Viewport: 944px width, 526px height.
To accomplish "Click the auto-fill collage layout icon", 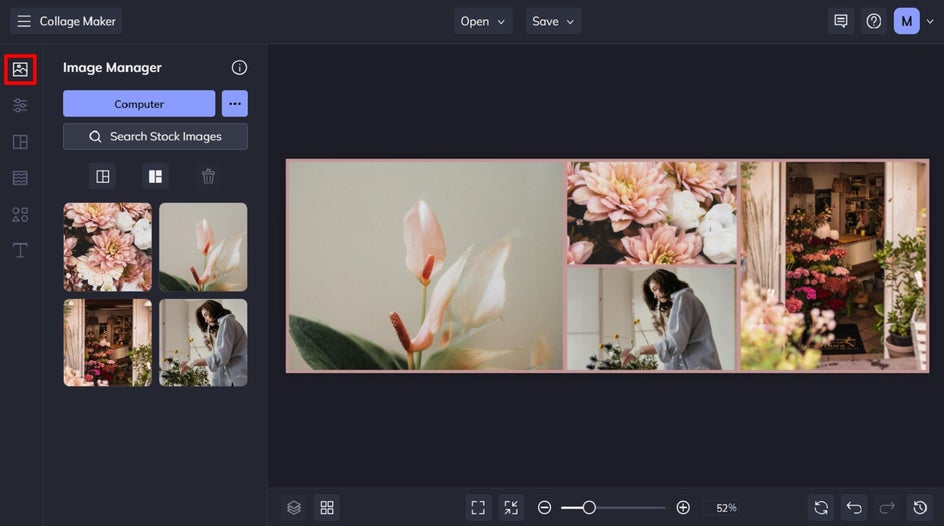I will tap(103, 176).
